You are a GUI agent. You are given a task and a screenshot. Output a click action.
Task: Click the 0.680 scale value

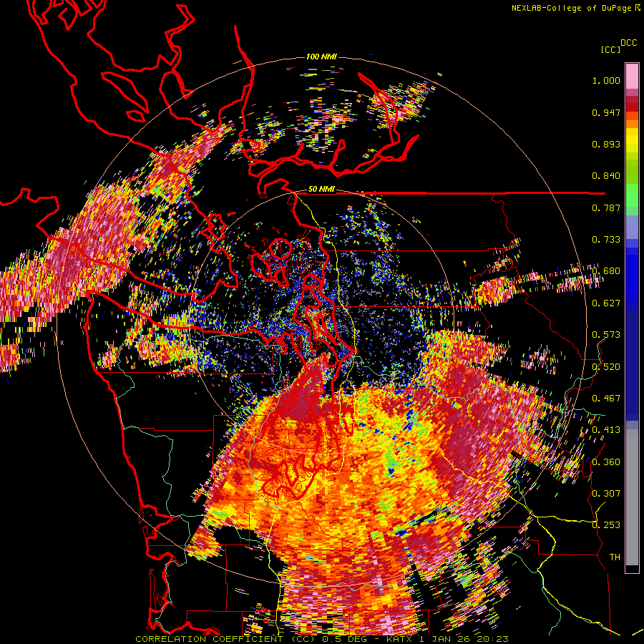[606, 271]
